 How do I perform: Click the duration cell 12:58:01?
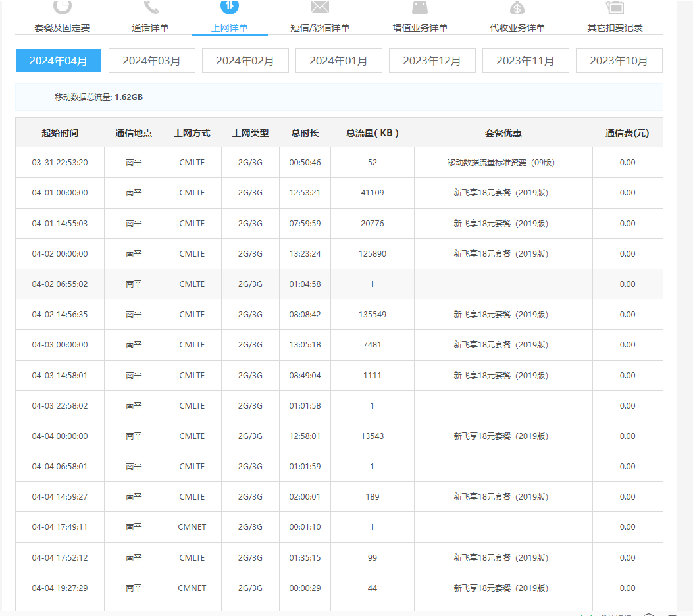[x=305, y=436]
